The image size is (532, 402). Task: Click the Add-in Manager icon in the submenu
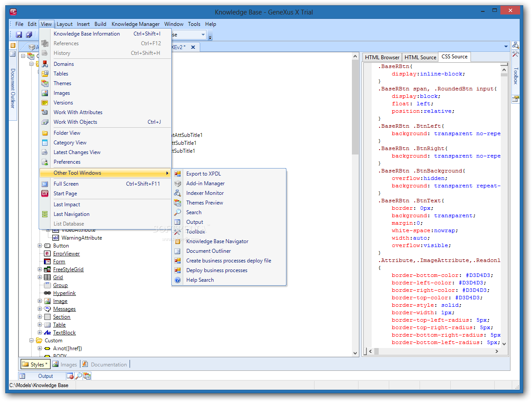(177, 183)
